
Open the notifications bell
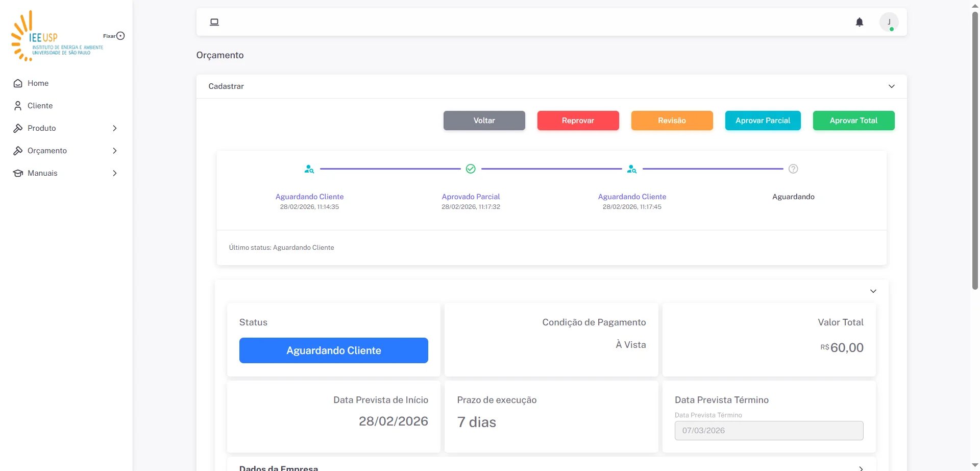click(860, 22)
